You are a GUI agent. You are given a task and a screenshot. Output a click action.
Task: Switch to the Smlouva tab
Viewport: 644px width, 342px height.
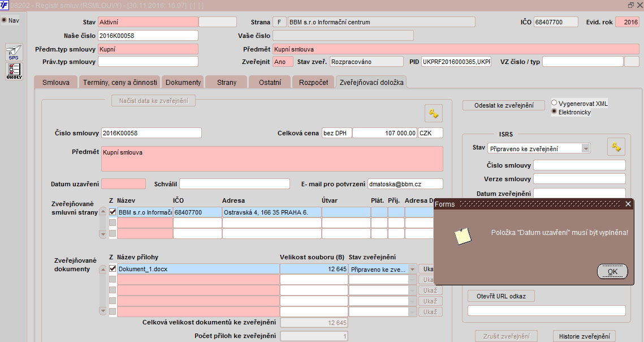click(56, 82)
